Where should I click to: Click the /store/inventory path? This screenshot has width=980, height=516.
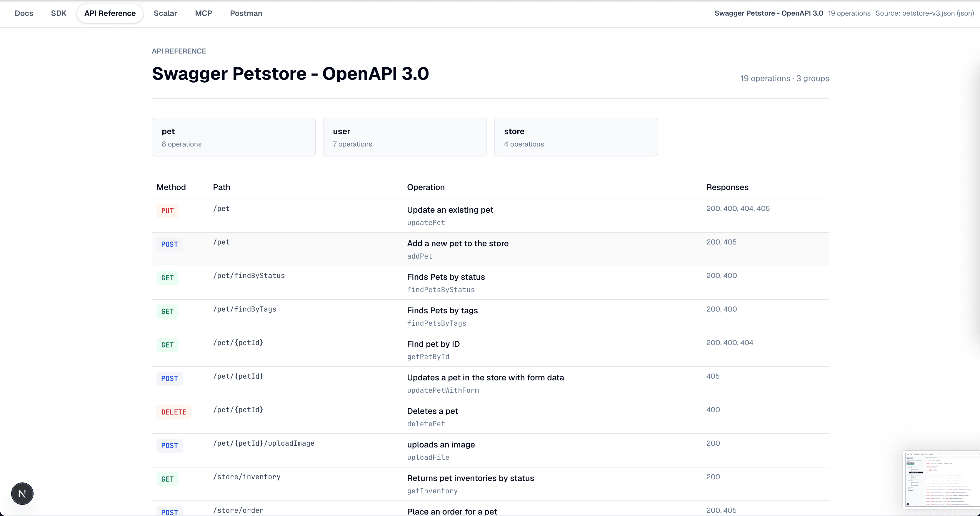(x=246, y=477)
